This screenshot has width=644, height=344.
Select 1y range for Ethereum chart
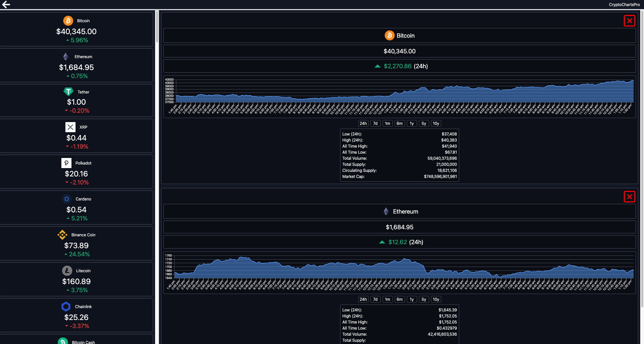pyautogui.click(x=412, y=299)
